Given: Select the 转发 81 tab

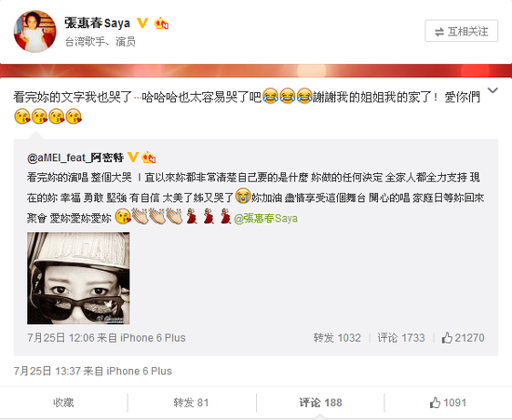Looking at the screenshot, I should tap(192, 402).
